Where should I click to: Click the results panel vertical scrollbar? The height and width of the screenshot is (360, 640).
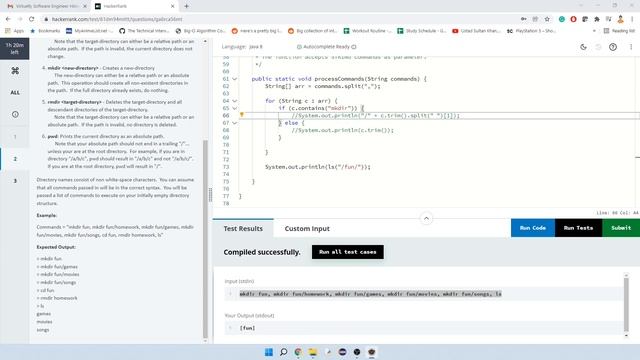[x=626, y=304]
